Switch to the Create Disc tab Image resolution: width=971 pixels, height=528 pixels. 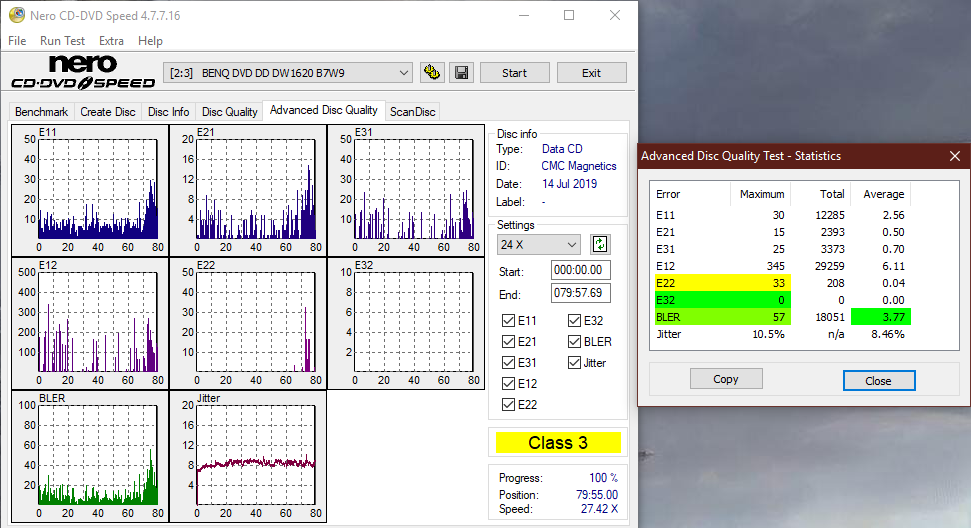coord(108,112)
